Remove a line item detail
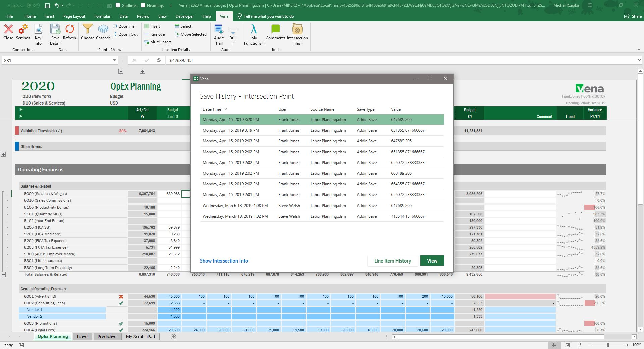Screen dimensions: 644x349 (154, 34)
